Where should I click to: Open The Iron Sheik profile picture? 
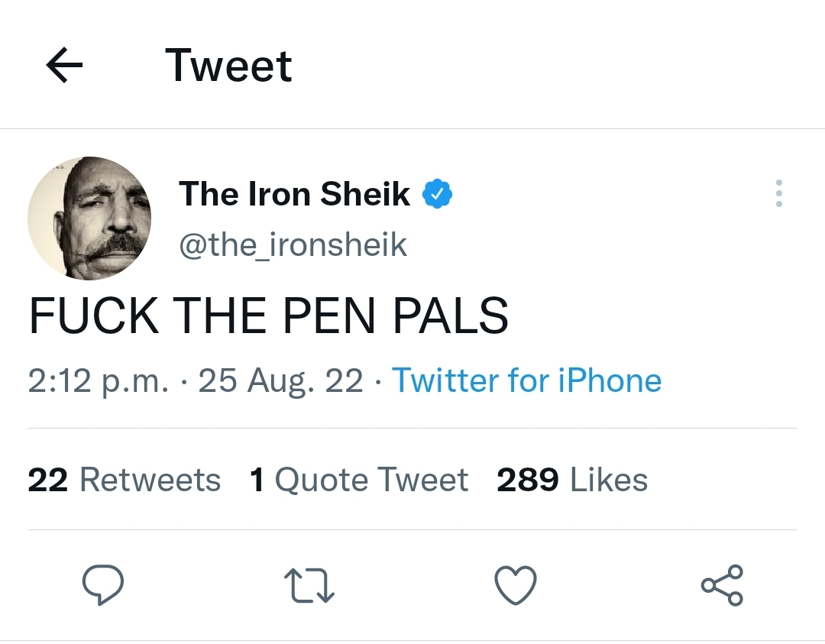(89, 218)
